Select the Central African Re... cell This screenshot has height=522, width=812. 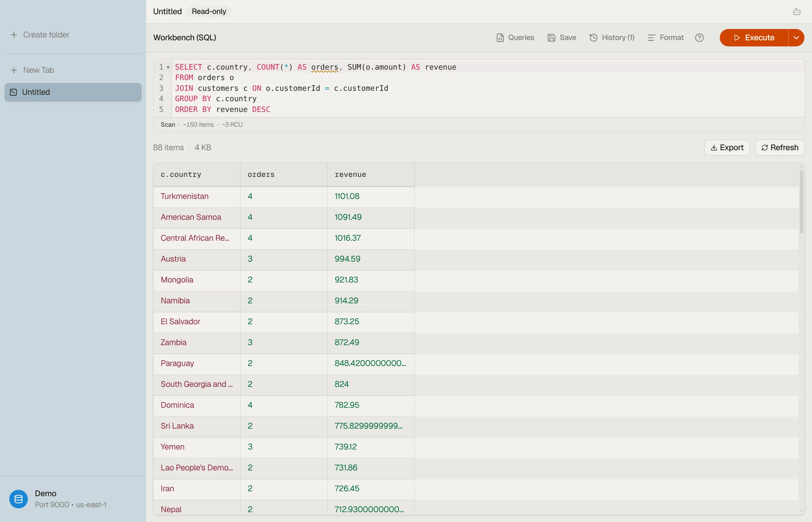197,238
